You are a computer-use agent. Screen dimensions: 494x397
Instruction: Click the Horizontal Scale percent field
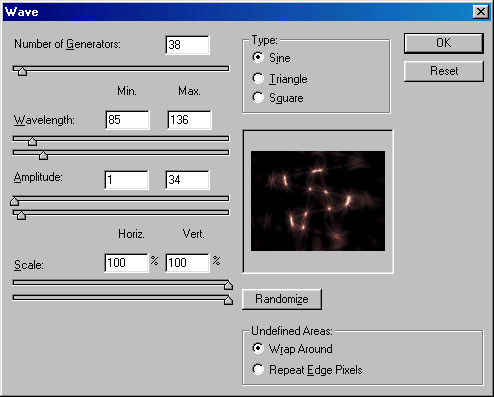tap(126, 263)
